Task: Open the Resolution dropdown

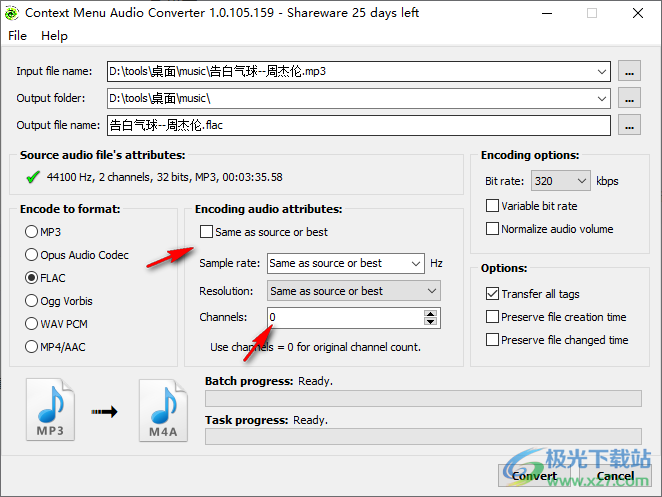Action: coord(354,291)
